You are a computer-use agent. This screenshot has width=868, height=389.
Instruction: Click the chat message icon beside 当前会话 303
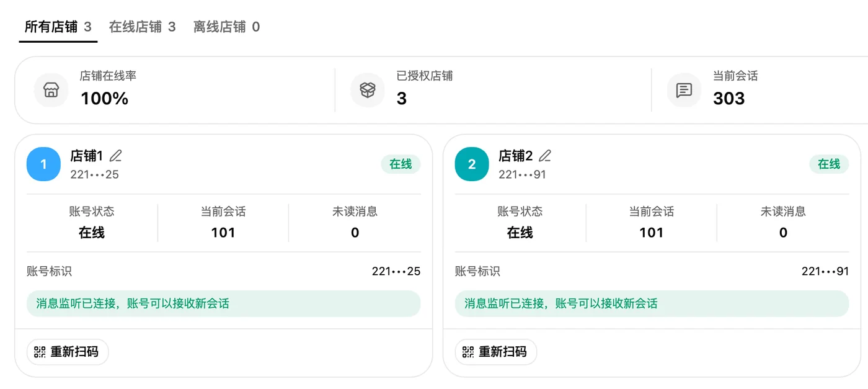pos(684,90)
